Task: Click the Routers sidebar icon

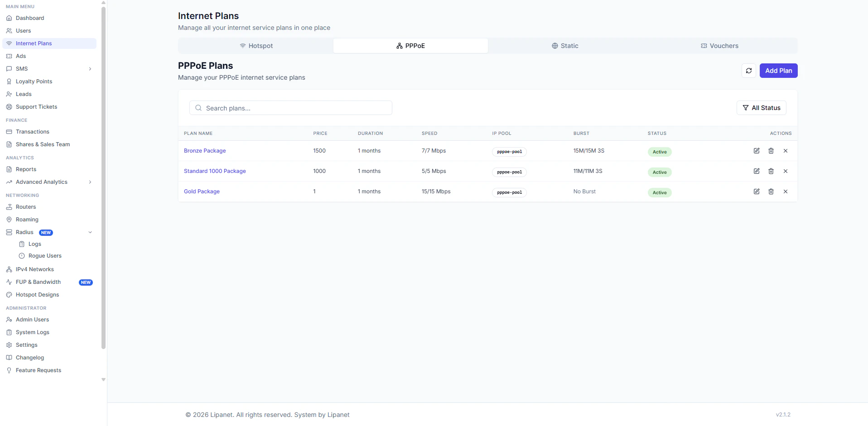Action: click(9, 207)
